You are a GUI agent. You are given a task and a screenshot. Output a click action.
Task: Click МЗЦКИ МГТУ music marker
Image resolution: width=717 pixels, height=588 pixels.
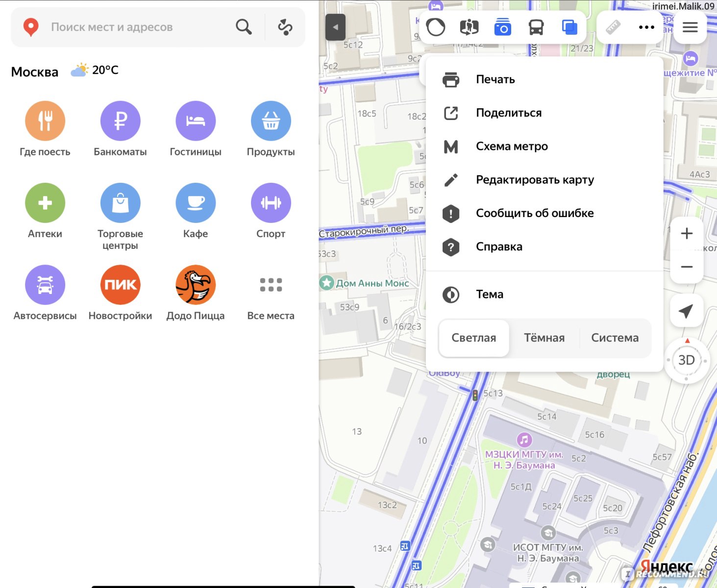524,440
